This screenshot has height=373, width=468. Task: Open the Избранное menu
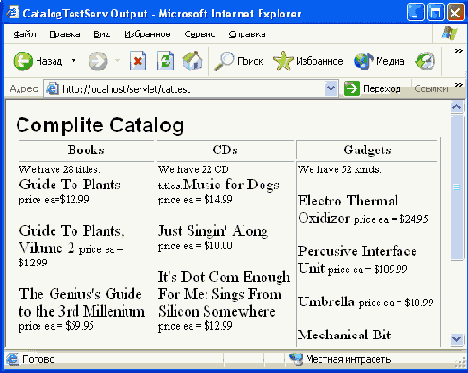coord(147,34)
